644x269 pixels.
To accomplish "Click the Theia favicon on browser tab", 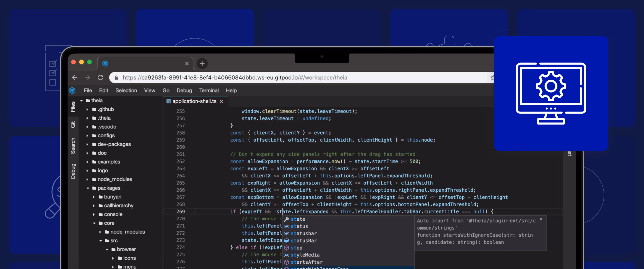I will click(105, 64).
